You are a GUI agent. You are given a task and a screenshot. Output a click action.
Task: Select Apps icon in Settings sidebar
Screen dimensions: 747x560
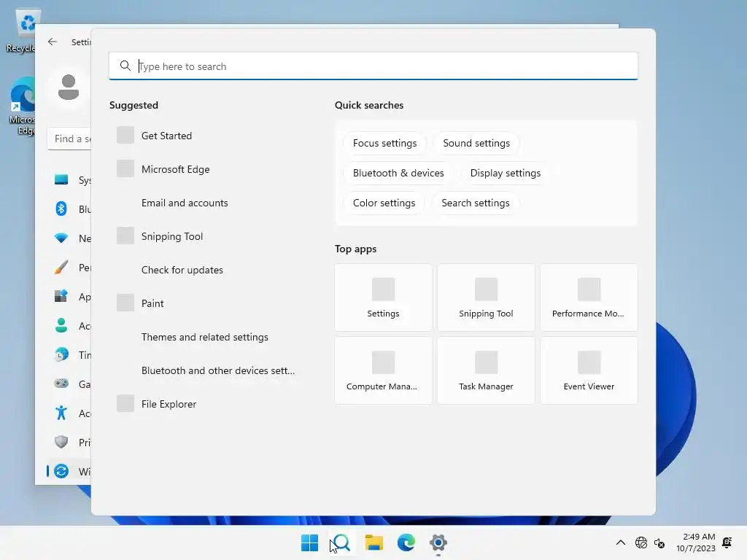[x=61, y=296]
